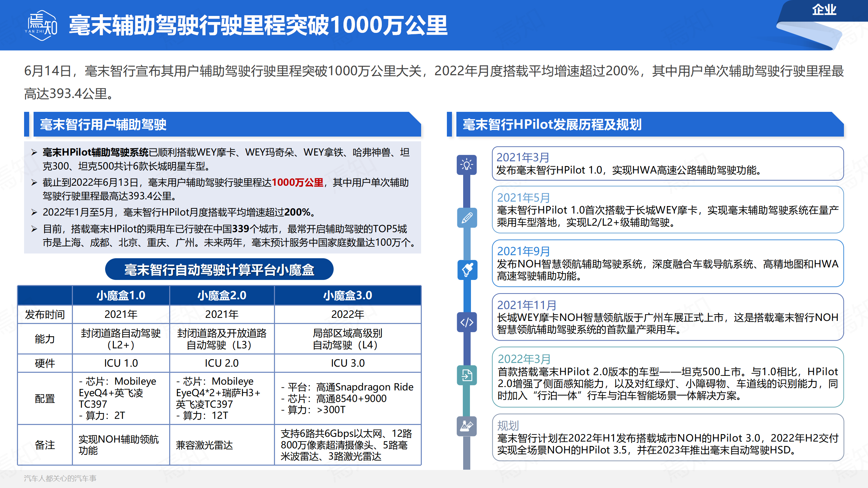
Task: Click the date heading 2022年3月
Action: (524, 359)
